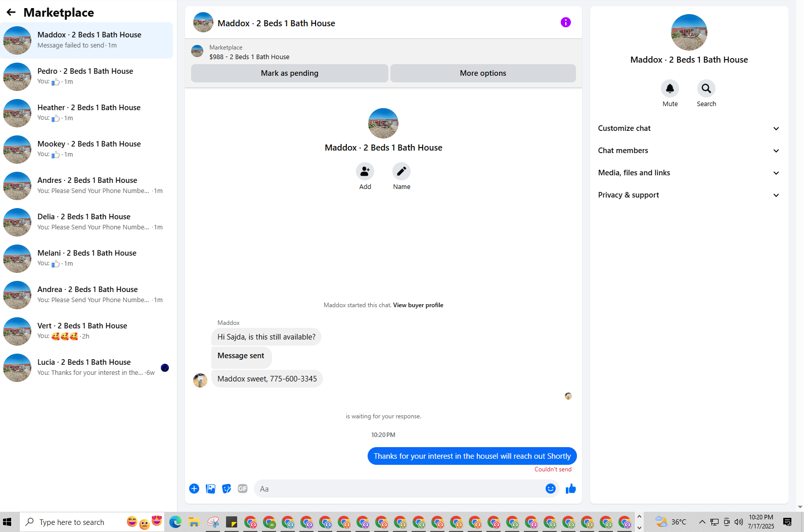
Task: Launch Microsoft Edge from the taskbar
Action: coord(175,522)
